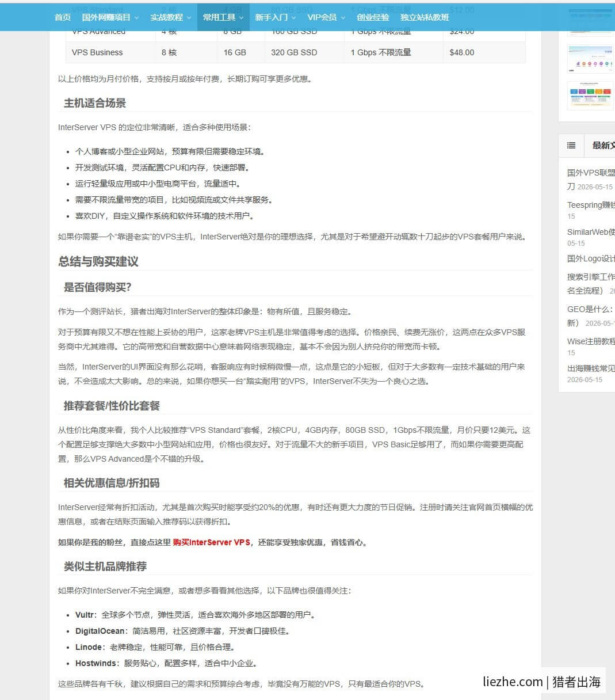Expand the 常用工具 dropdown menu

pos(223,17)
